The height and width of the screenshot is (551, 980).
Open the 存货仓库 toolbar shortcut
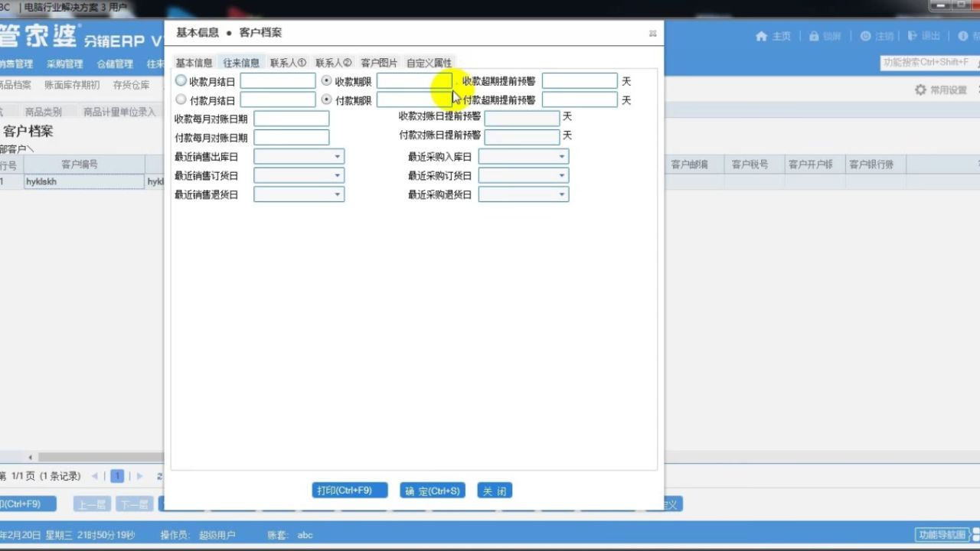pyautogui.click(x=131, y=86)
